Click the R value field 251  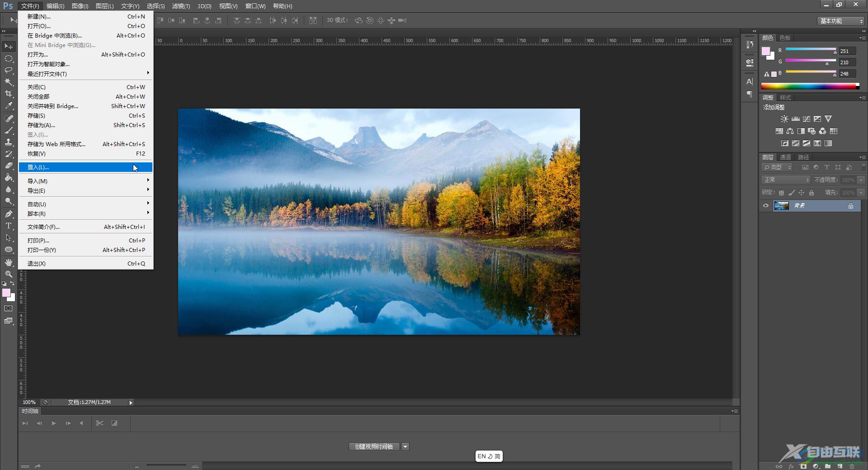(x=848, y=51)
